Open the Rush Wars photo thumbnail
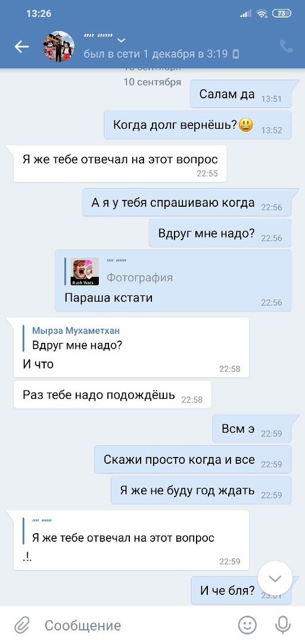The width and height of the screenshot is (305, 644). click(x=85, y=271)
